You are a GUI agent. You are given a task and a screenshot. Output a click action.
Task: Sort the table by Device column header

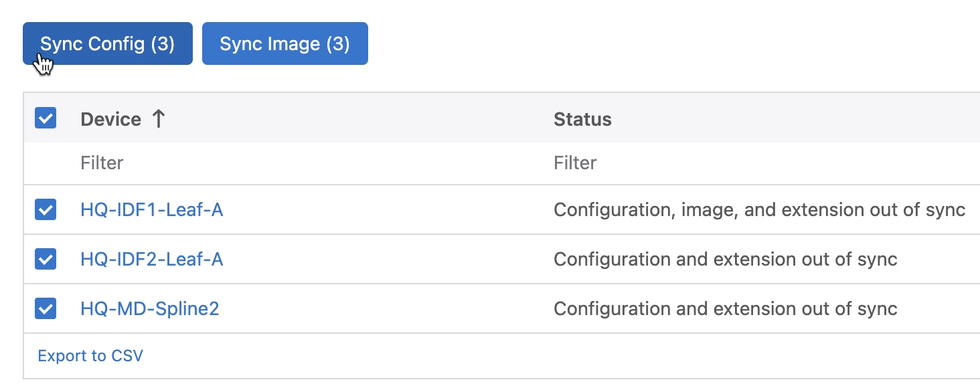point(111,119)
